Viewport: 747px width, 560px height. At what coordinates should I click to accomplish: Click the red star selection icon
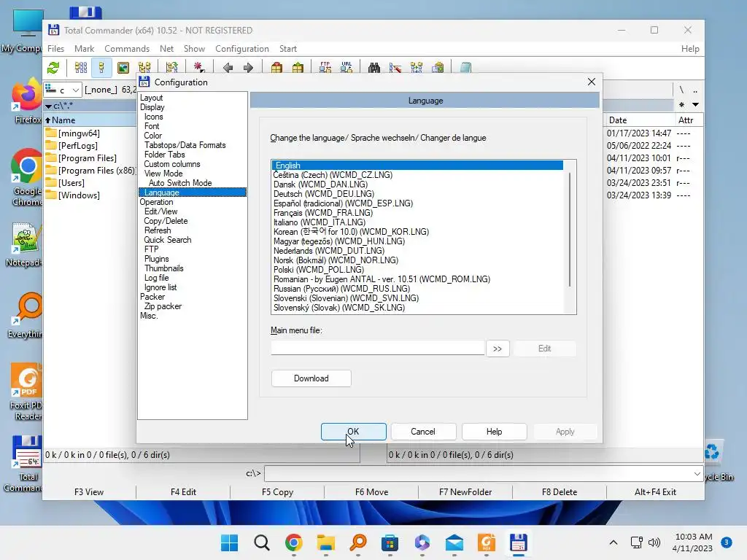click(199, 68)
